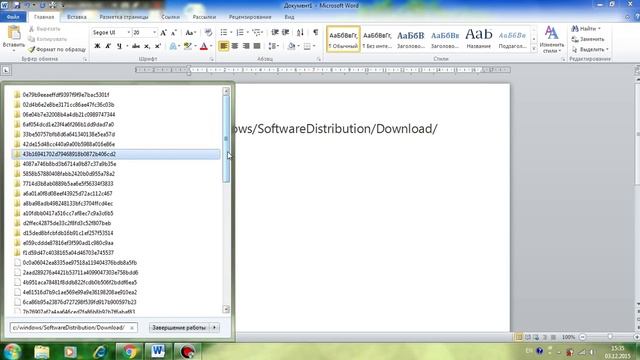Toggle subscript formatting
Viewport: 640px width, 360px height.
coord(147,46)
